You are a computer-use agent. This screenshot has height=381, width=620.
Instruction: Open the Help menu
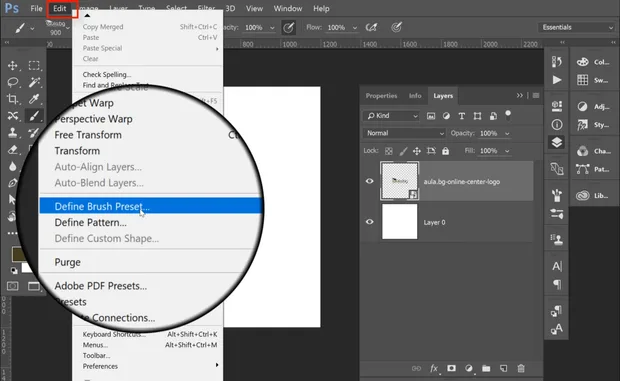[321, 8]
